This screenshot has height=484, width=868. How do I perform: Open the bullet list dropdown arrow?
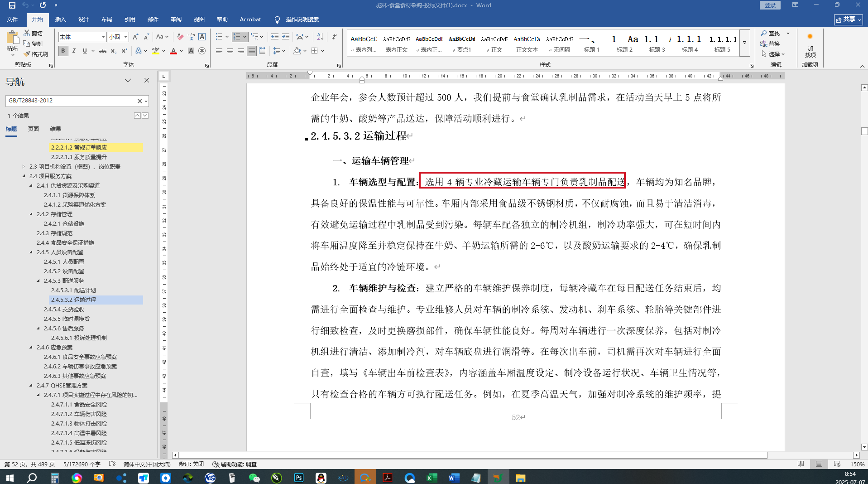(227, 37)
